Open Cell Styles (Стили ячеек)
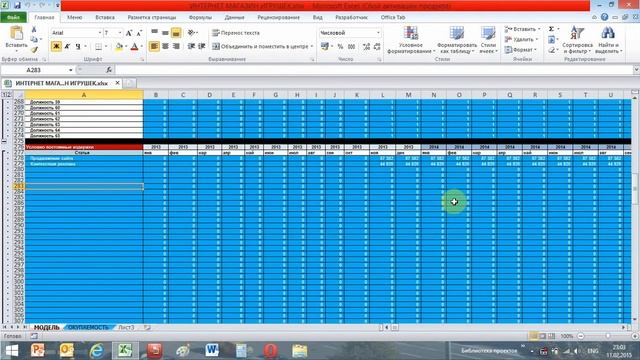Image resolution: width=640 pixels, height=360 pixels. point(488,40)
